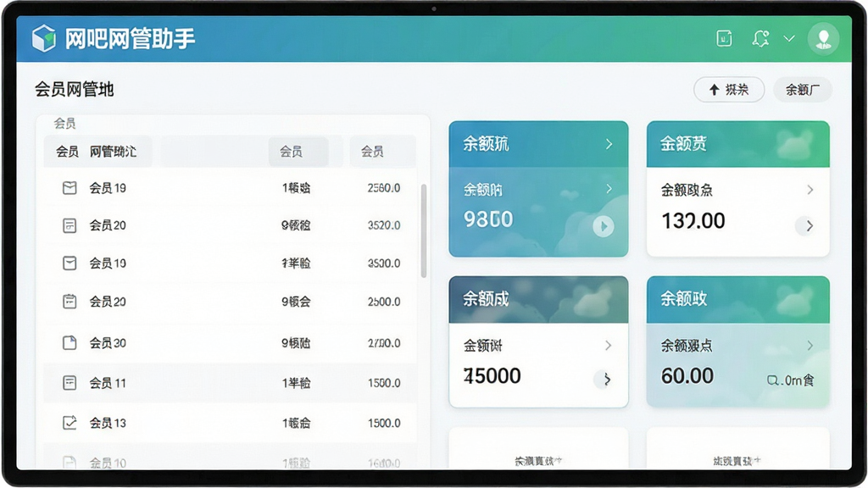
Task: Click the 网吧网管助手 app title
Action: (x=130, y=39)
